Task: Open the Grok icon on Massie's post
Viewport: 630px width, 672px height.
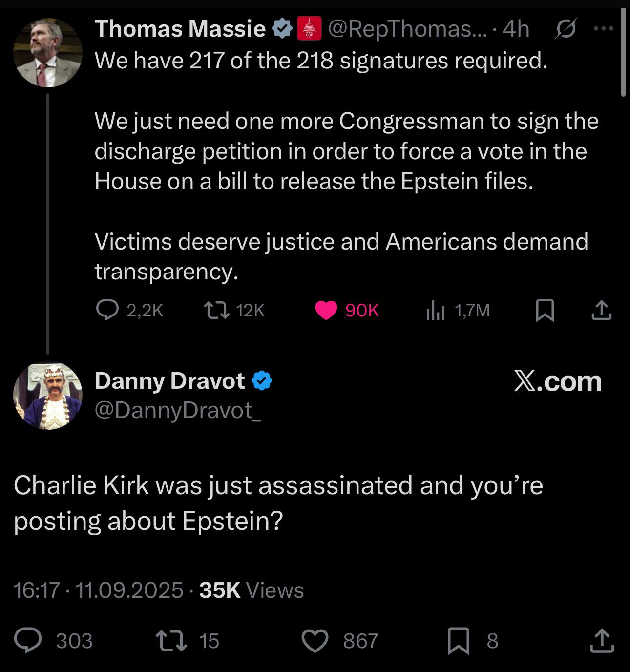Action: 567,28
